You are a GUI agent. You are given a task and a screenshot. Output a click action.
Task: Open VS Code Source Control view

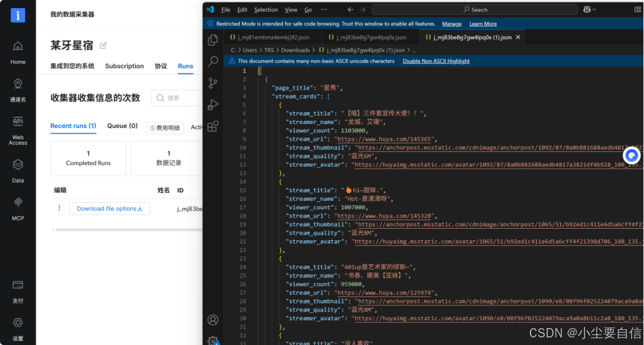point(213,83)
